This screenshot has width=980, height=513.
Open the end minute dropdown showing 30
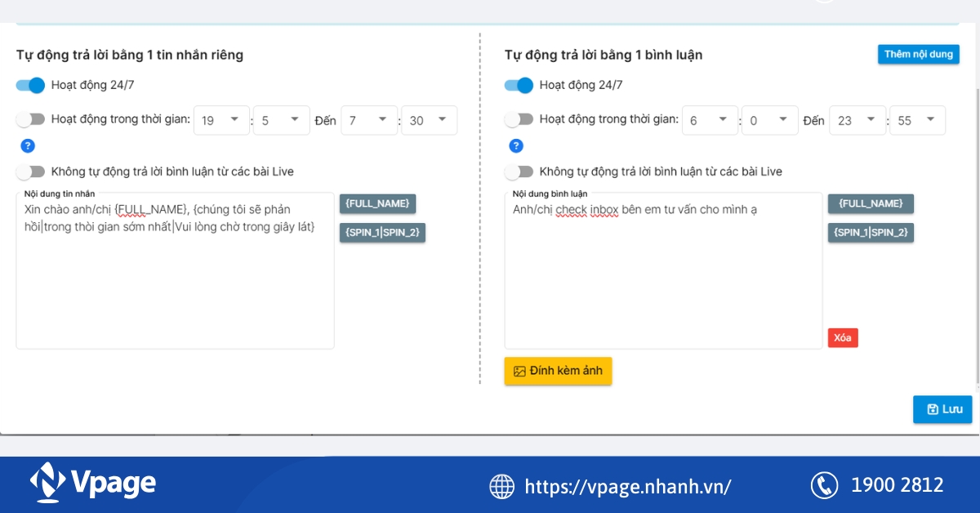pyautogui.click(x=428, y=120)
